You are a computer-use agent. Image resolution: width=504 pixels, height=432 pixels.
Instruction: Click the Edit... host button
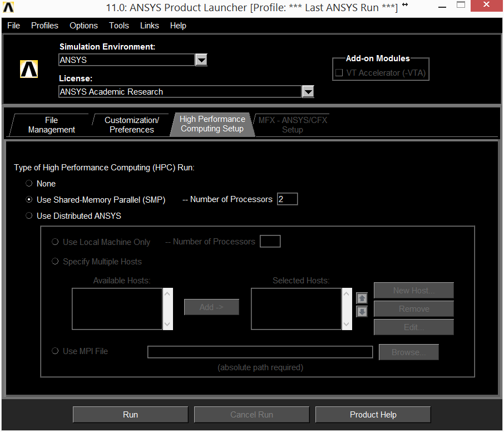[x=414, y=327]
